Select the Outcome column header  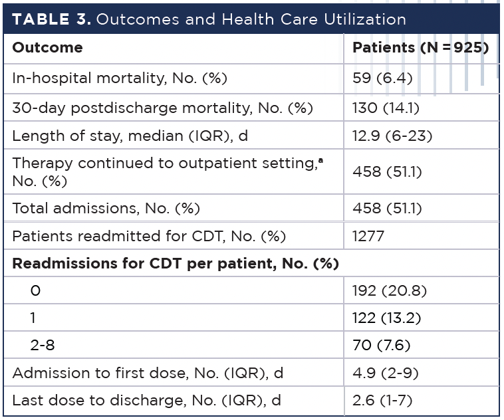click(47, 48)
